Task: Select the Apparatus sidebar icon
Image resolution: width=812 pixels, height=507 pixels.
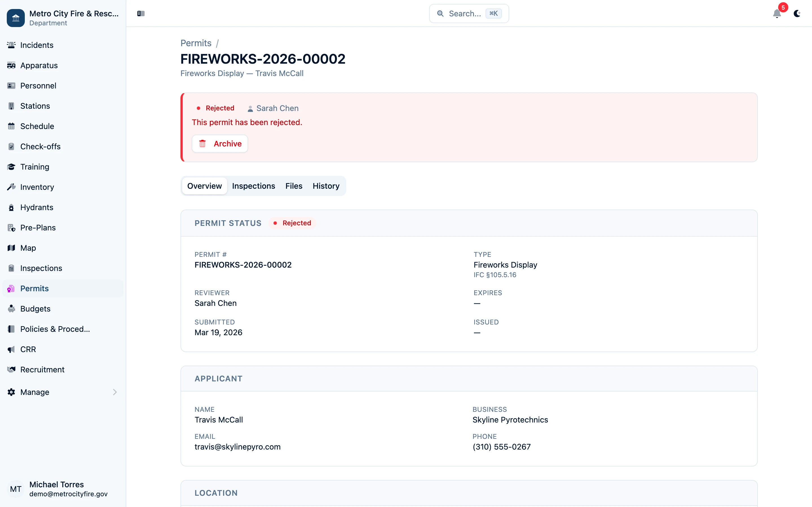Action: [x=11, y=65]
